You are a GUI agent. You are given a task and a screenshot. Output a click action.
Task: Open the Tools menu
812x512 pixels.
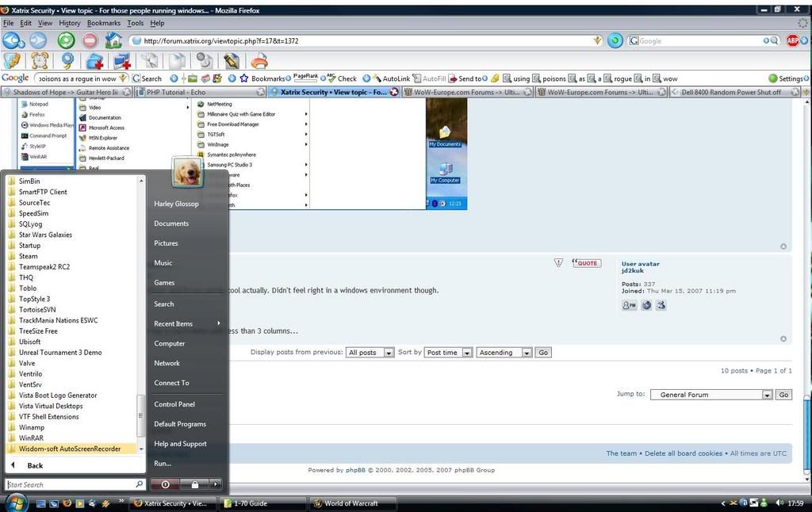tap(135, 23)
